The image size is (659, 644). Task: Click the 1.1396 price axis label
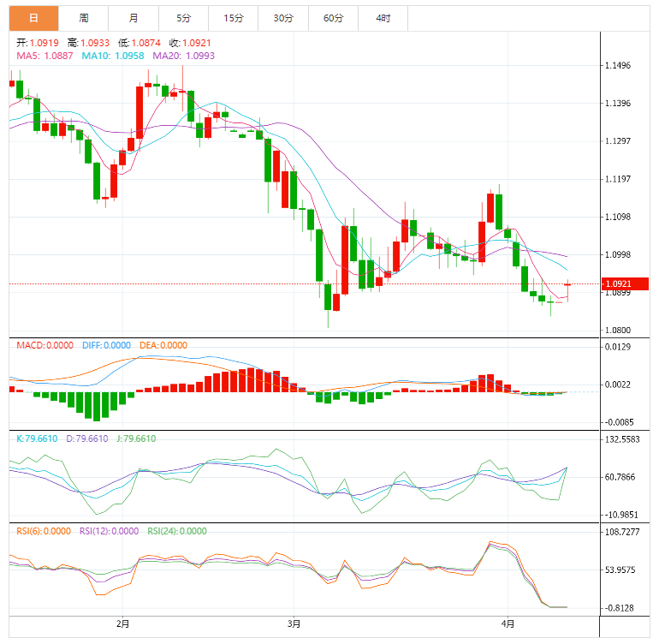pos(618,104)
